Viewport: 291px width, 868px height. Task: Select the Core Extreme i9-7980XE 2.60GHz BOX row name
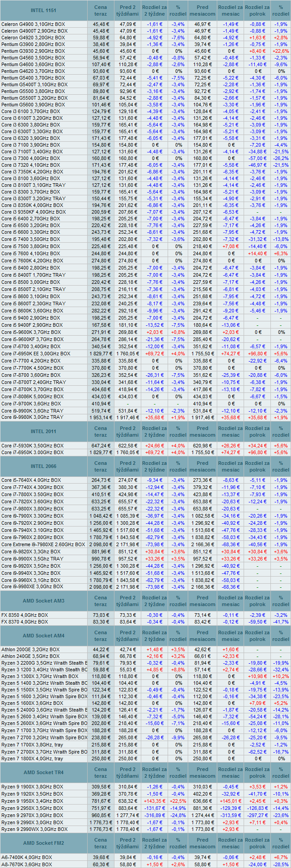click(x=43, y=545)
